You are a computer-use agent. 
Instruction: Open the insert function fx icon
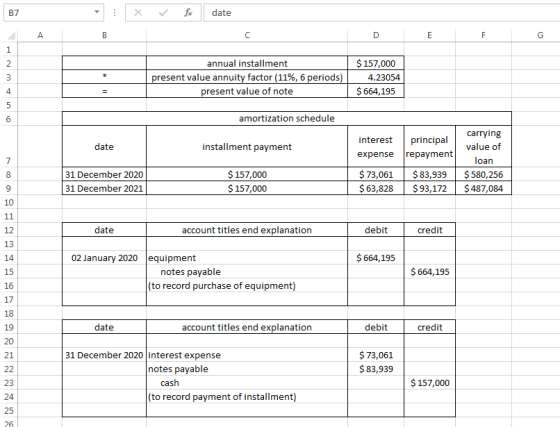coord(188,13)
